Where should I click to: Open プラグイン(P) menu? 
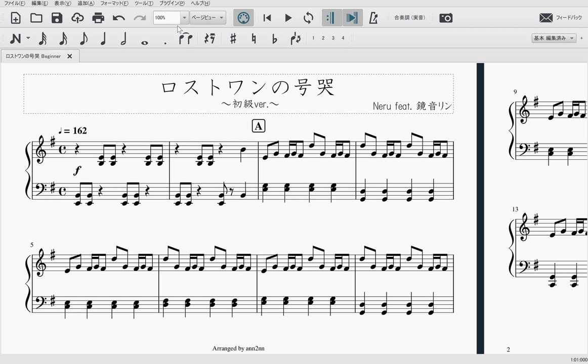[172, 3]
